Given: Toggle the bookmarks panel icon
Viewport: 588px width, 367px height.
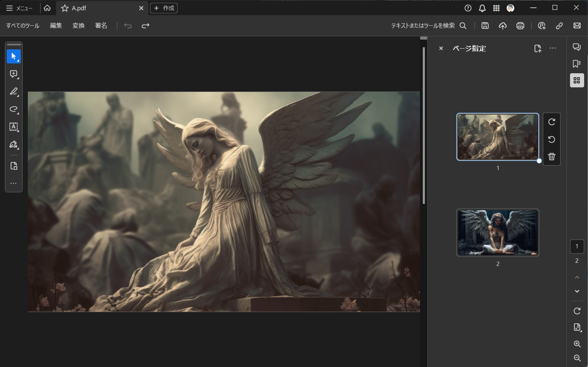Looking at the screenshot, I should [x=577, y=64].
